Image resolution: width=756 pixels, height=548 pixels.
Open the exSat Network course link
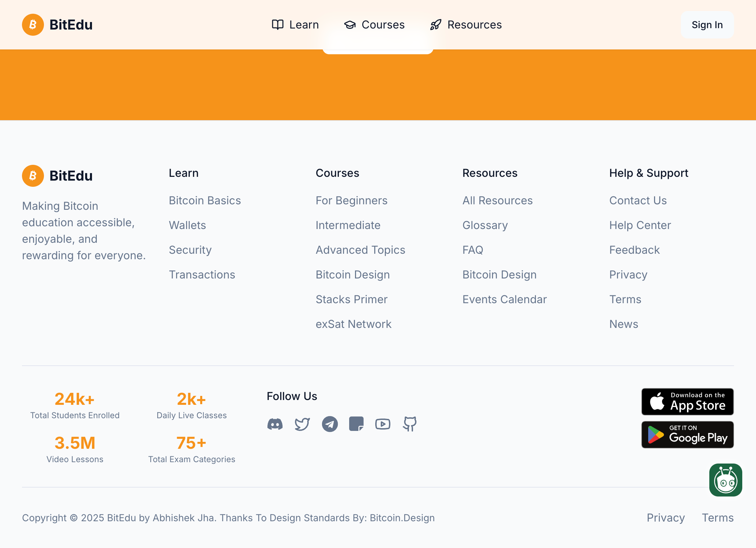(x=353, y=324)
